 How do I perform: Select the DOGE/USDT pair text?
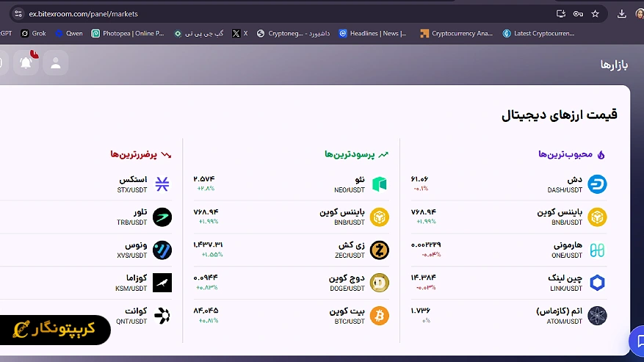tap(347, 289)
